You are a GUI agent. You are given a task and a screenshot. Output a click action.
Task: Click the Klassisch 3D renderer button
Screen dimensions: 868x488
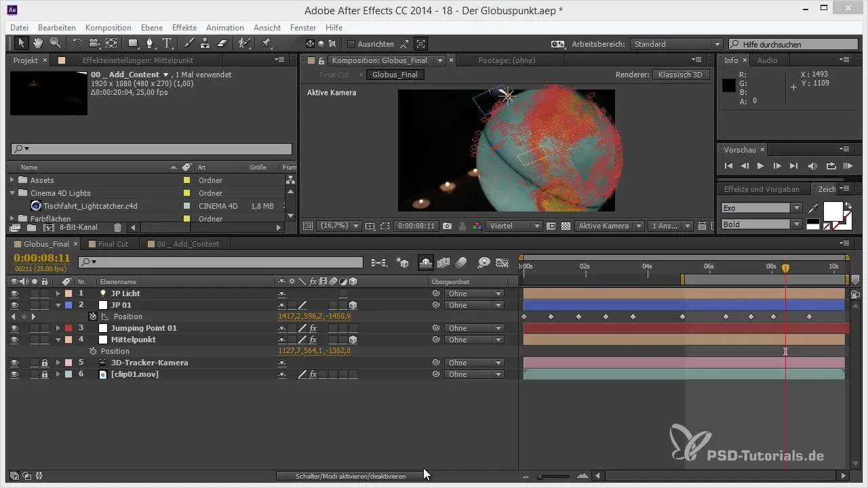coord(682,75)
